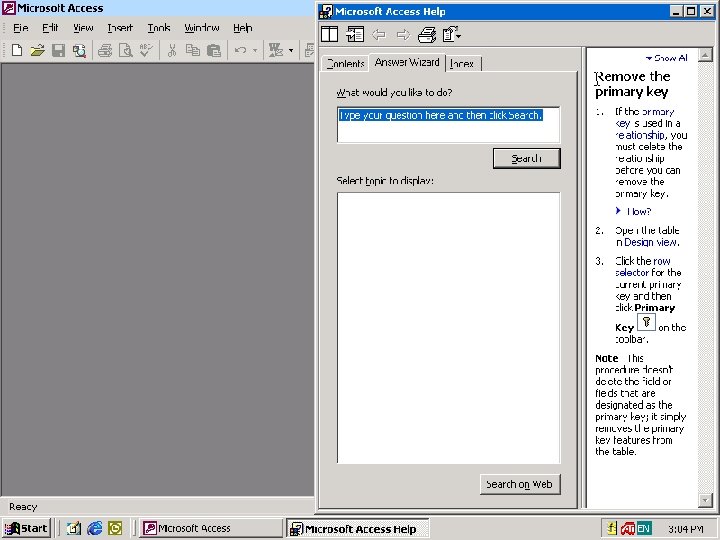
Task: Click the Paste clipboard icon
Action: [214, 50]
